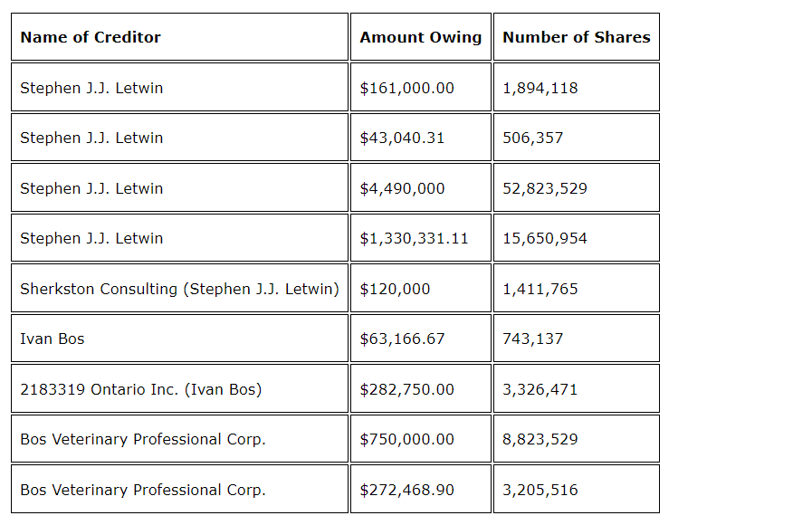Click the $63,166.67 amount cell
This screenshot has height=525, width=812.
403,339
